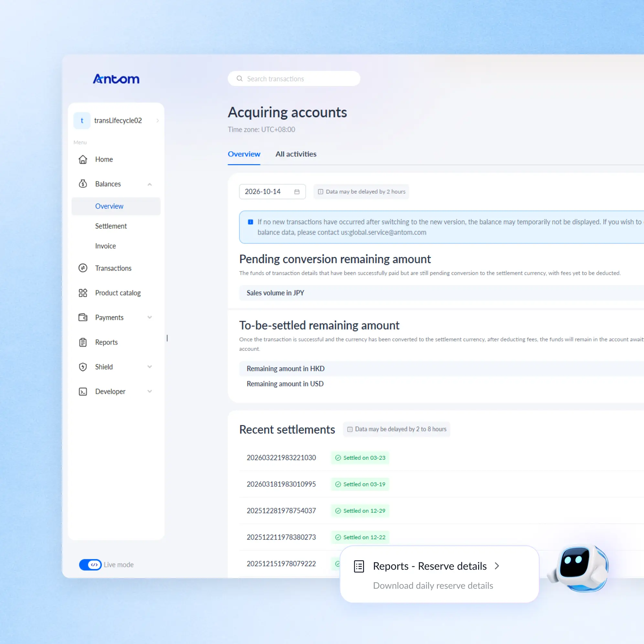644x644 pixels.
Task: Click the blue info icon in notice banner
Action: [250, 222]
